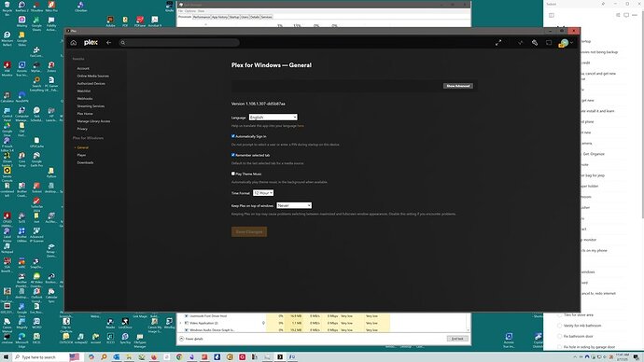644x362 pixels.
Task: Switch to Task Manager Performance tab
Action: (202, 17)
